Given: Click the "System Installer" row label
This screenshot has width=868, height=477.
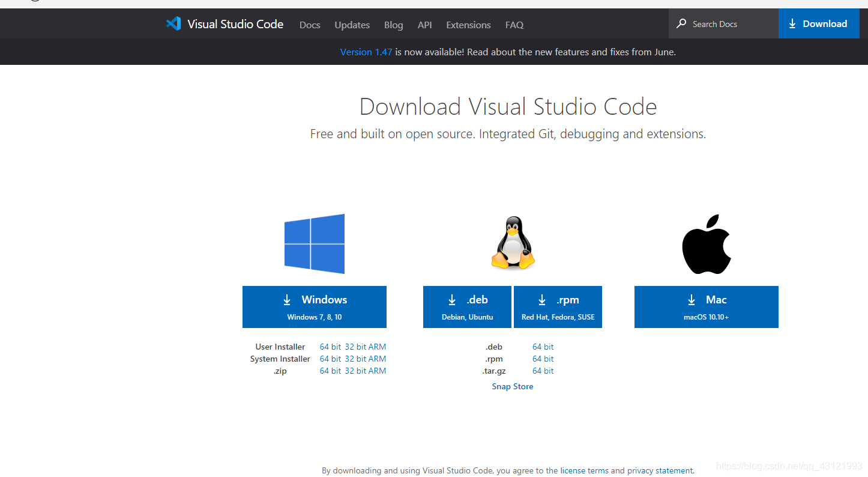Looking at the screenshot, I should pyautogui.click(x=280, y=359).
